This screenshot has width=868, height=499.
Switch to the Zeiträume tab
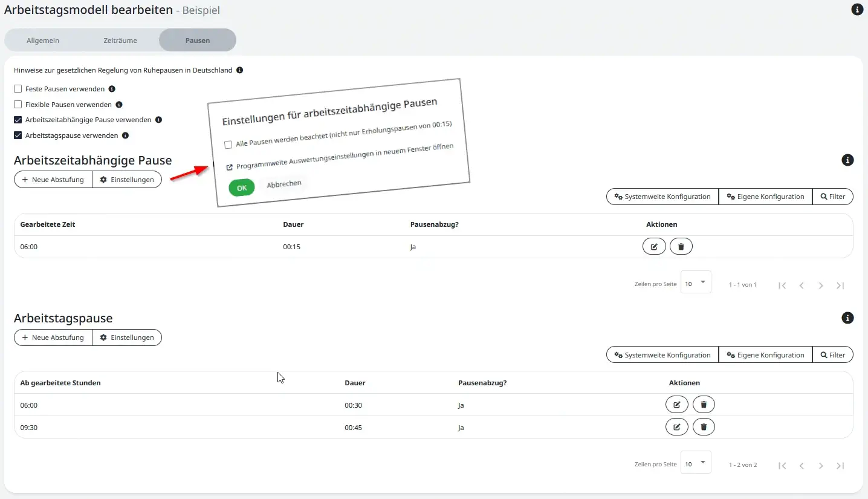click(x=120, y=41)
